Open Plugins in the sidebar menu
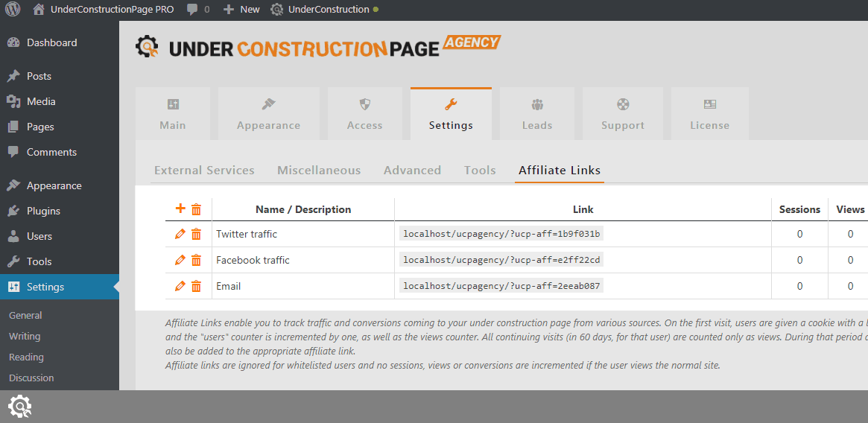This screenshot has height=423, width=868. click(43, 211)
